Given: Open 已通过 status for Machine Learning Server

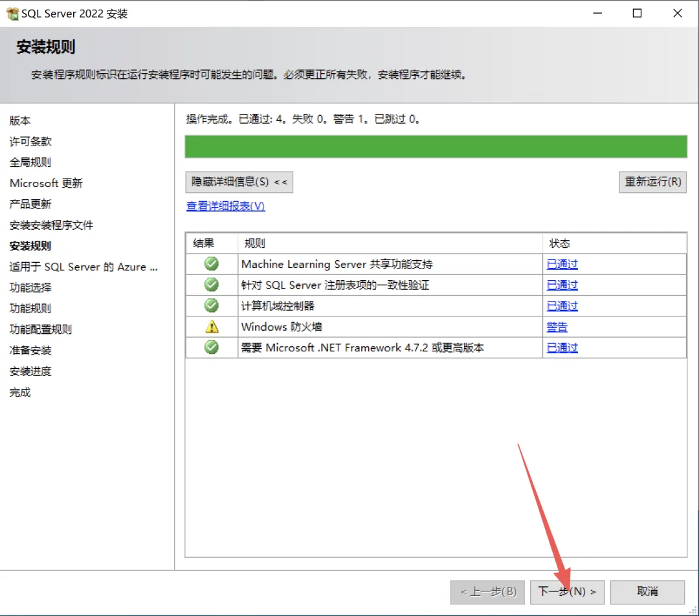Looking at the screenshot, I should 562,264.
